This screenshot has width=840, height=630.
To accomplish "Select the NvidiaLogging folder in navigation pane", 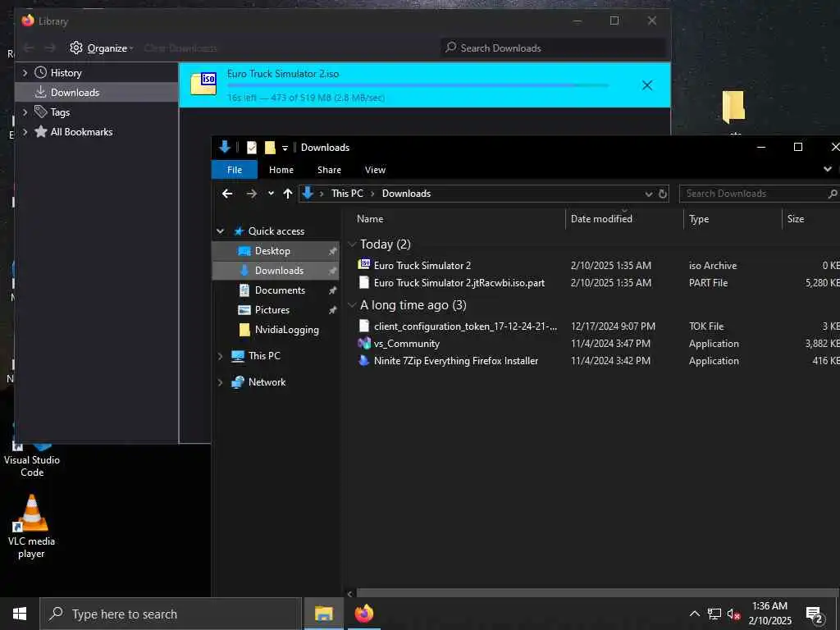I will tap(276, 330).
